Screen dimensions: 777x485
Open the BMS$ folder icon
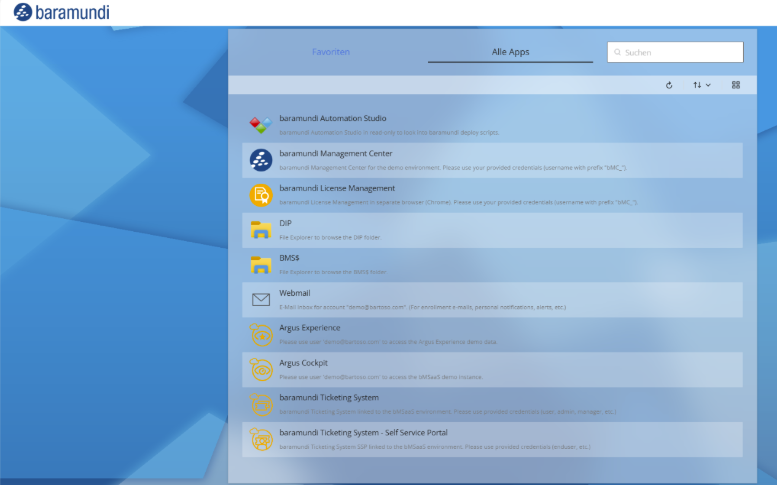click(261, 265)
